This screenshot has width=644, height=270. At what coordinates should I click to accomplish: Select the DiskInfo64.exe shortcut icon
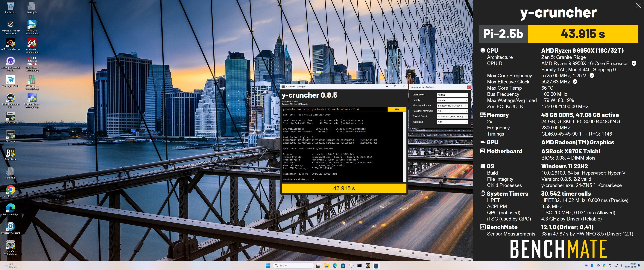click(x=32, y=101)
